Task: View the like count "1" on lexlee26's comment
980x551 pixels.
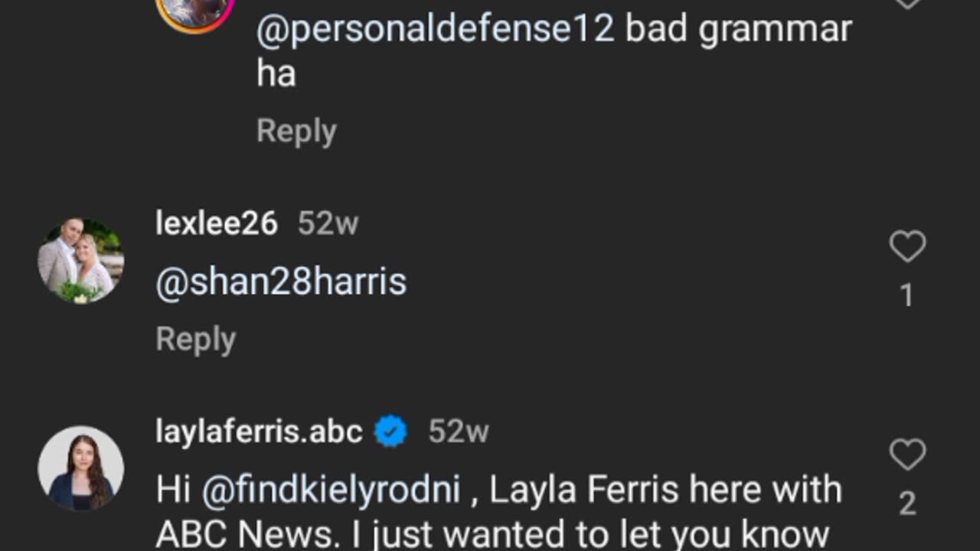Action: tap(907, 295)
